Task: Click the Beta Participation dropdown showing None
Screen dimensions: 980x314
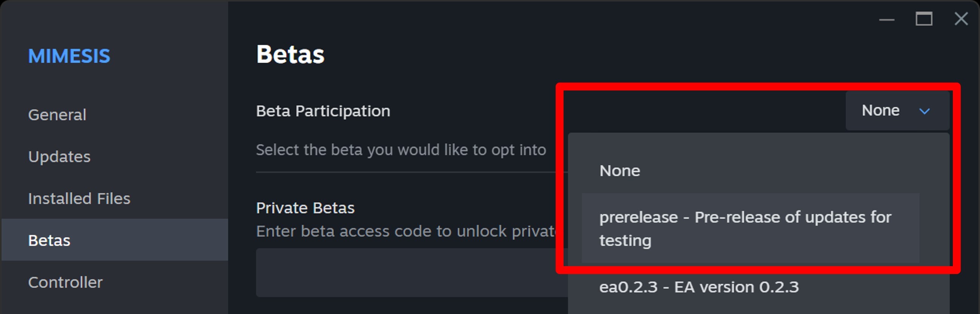Action: [x=896, y=110]
